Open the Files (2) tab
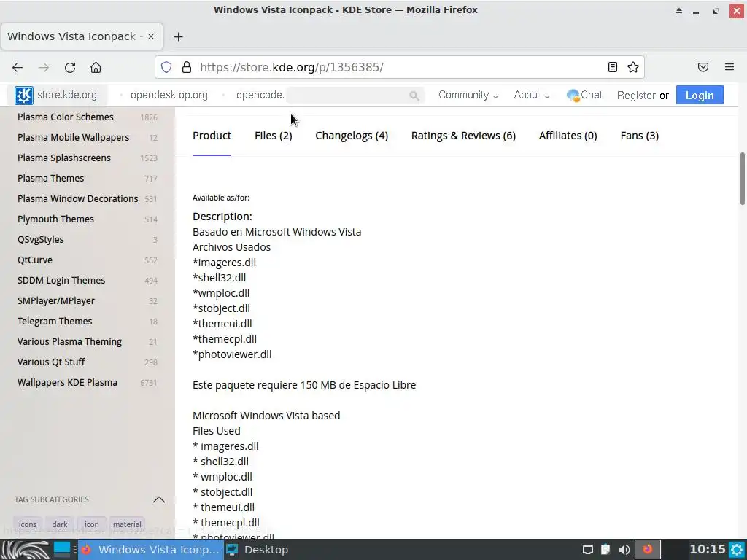 point(274,136)
